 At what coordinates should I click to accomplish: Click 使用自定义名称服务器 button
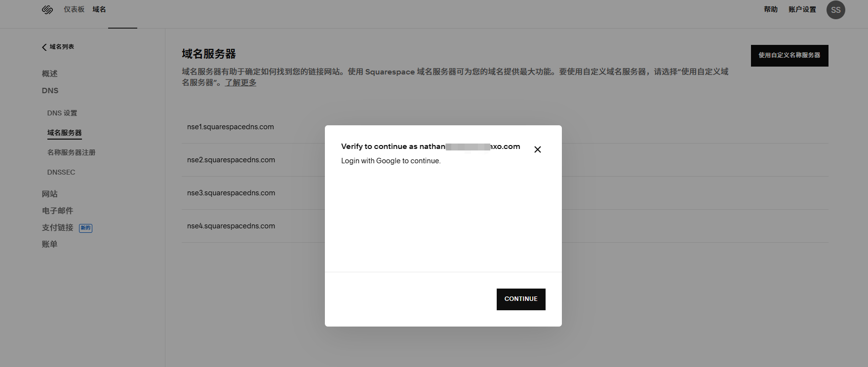pyautogui.click(x=789, y=56)
